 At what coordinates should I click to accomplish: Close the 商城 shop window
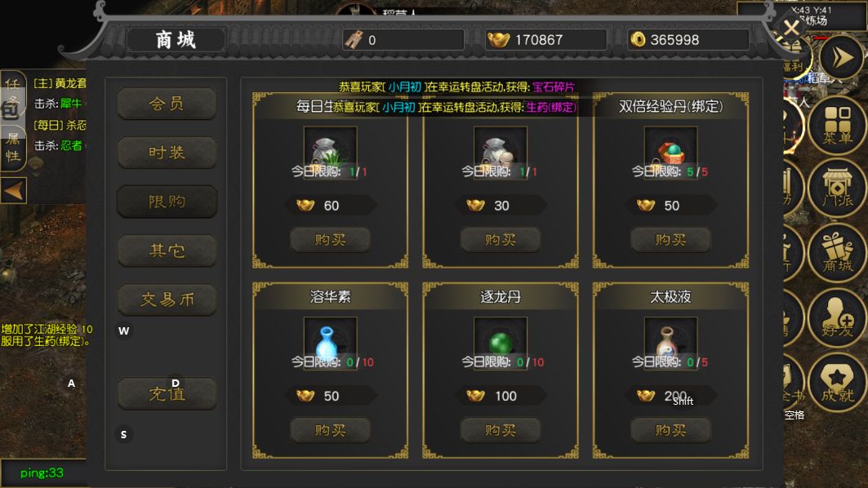click(791, 27)
